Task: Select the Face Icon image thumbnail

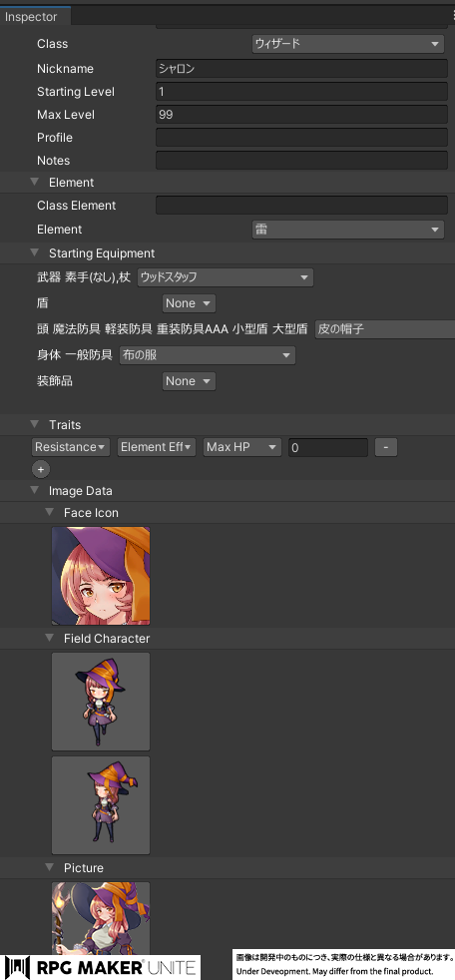Action: 101,576
